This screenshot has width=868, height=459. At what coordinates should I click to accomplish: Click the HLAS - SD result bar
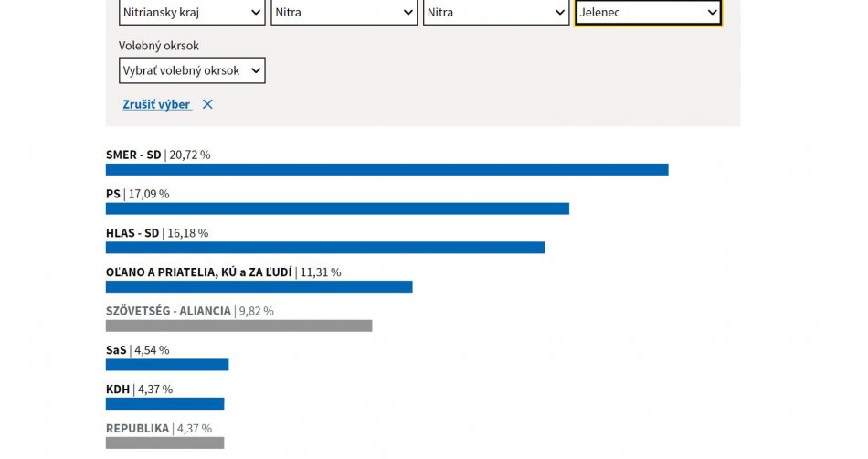point(324,248)
